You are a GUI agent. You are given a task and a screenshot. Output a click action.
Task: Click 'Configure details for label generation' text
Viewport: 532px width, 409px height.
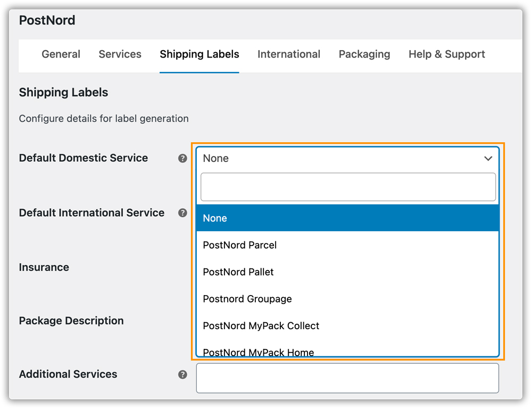tap(104, 119)
